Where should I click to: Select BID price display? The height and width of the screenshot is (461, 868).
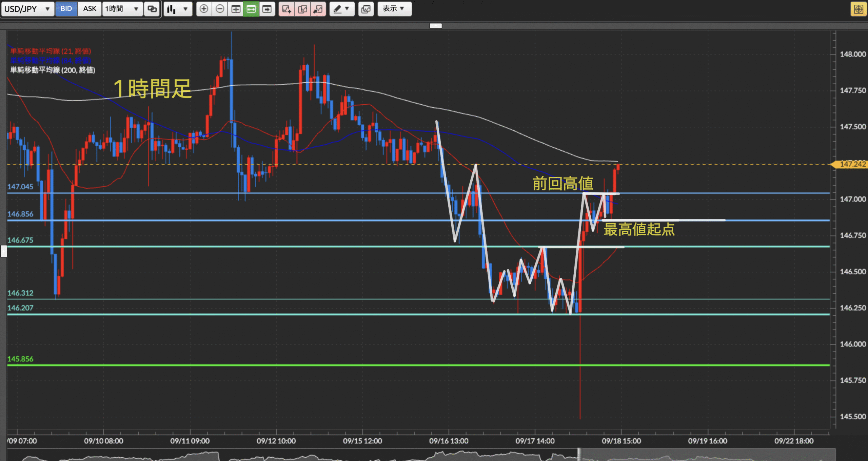66,9
